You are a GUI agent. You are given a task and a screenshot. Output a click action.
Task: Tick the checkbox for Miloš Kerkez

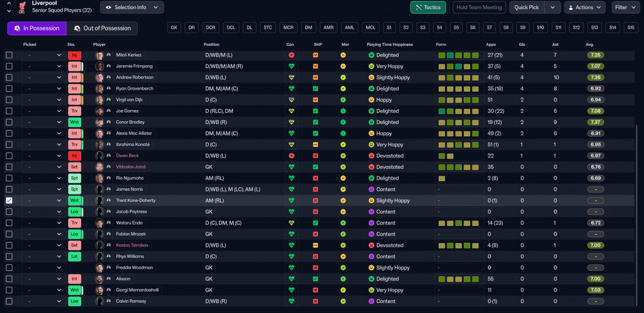pyautogui.click(x=9, y=55)
